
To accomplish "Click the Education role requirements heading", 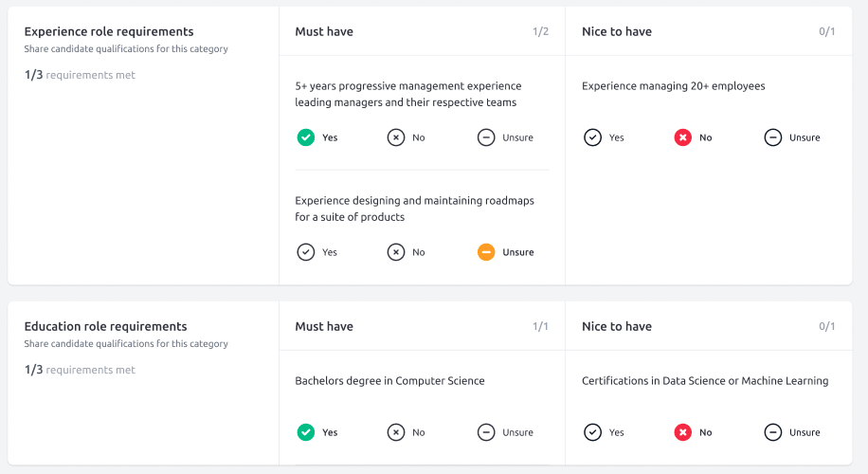I will click(x=105, y=326).
